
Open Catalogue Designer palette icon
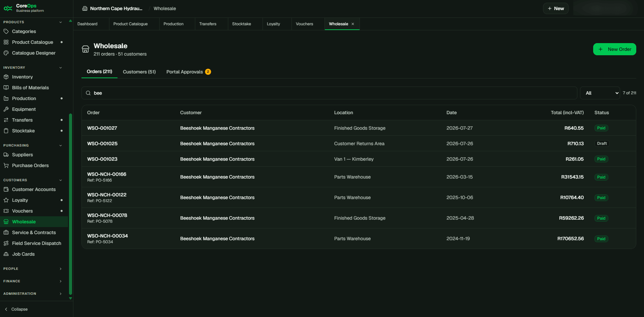click(6, 53)
